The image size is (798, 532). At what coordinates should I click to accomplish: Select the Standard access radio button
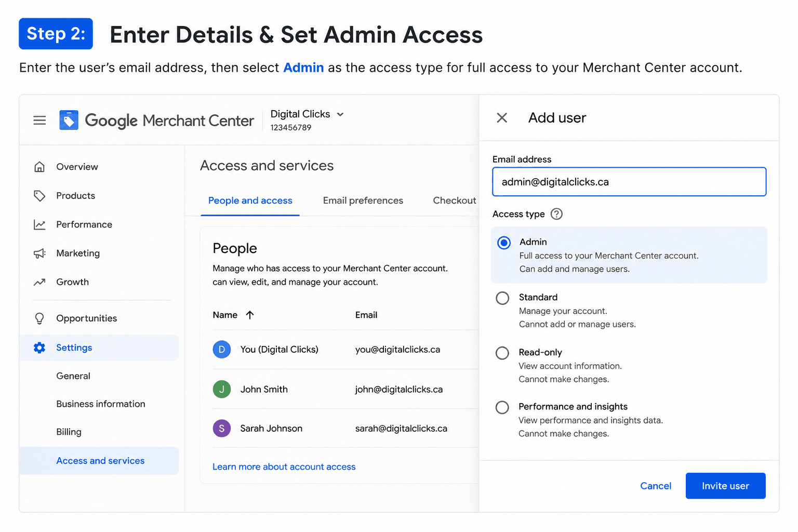[x=502, y=298]
